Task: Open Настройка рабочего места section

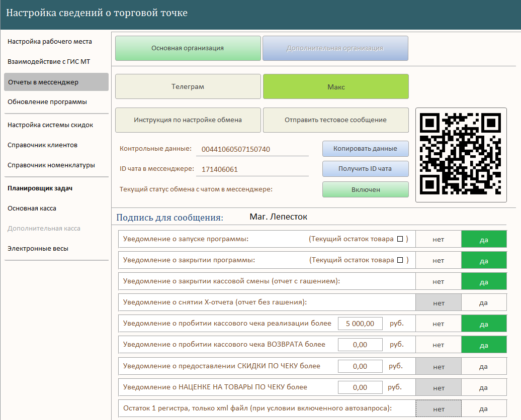Action: point(50,42)
